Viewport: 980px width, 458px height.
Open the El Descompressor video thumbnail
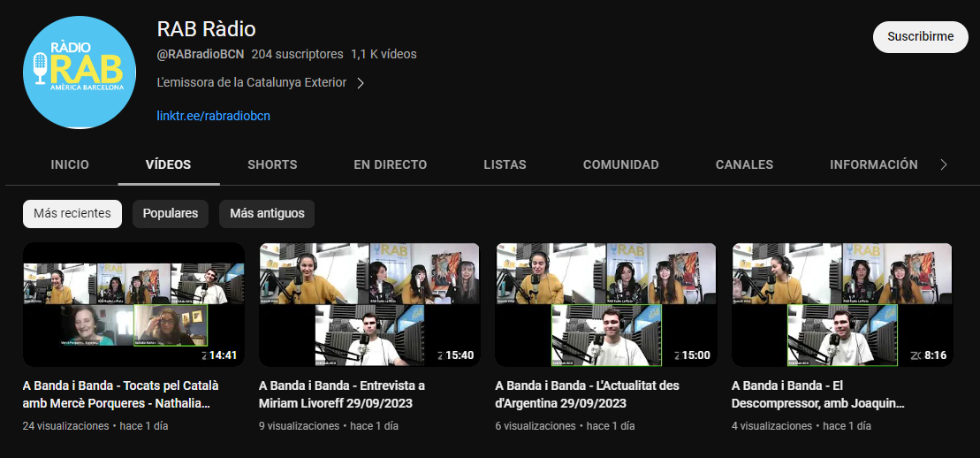pyautogui.click(x=842, y=304)
